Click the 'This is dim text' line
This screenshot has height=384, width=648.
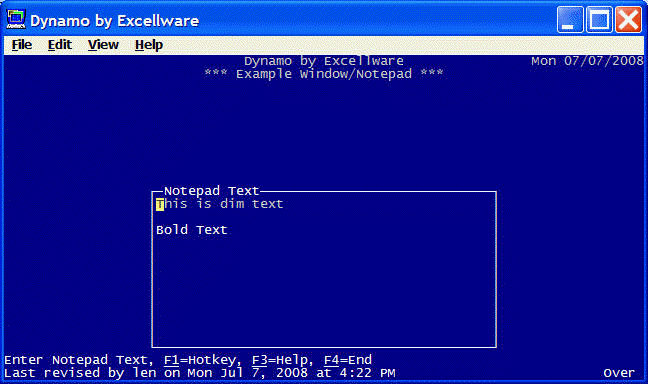click(x=219, y=204)
